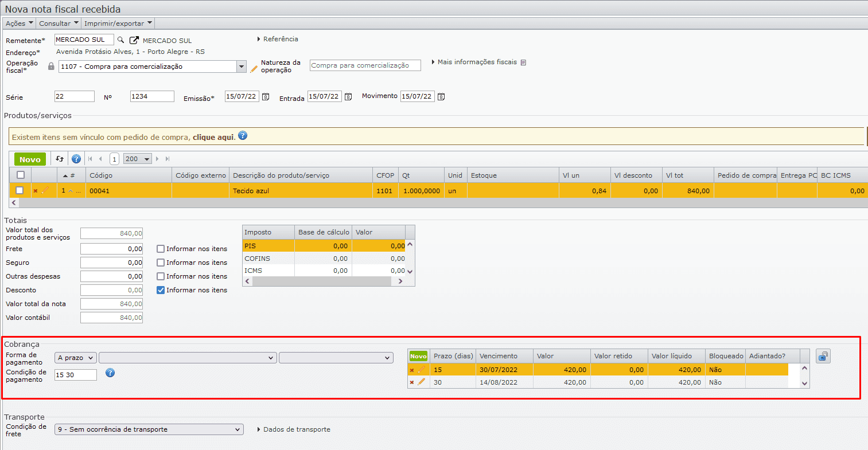Open the external link icon for MERCADO SUL
This screenshot has height=450, width=868.
click(x=134, y=40)
